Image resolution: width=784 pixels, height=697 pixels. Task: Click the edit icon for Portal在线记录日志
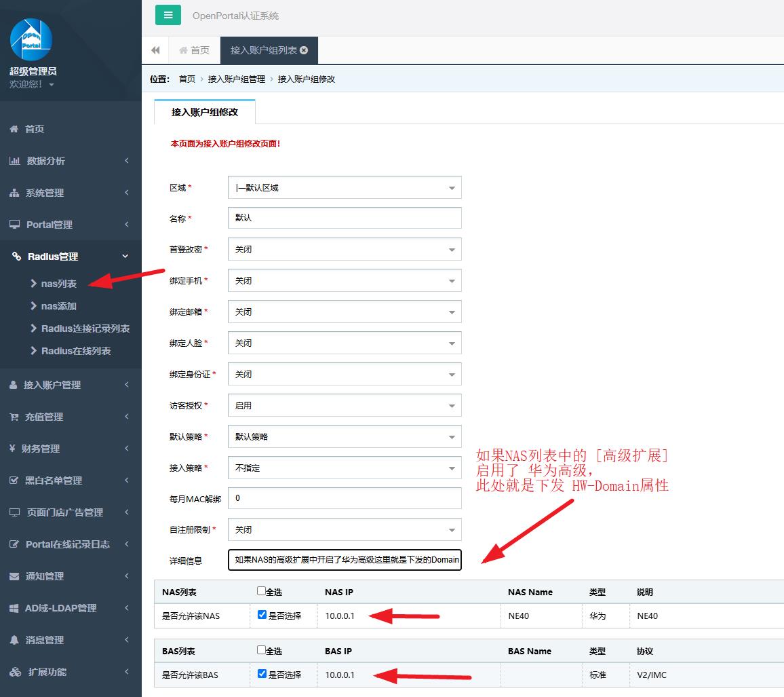point(14,544)
